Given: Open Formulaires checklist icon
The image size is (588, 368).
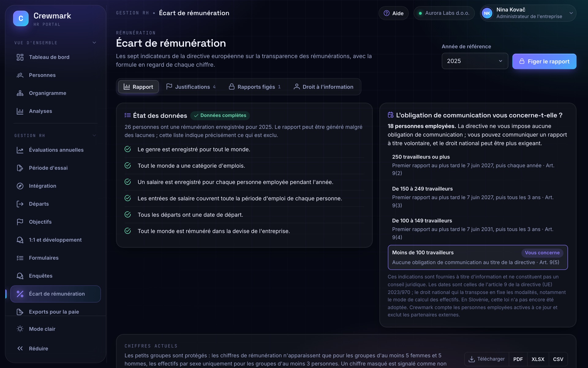Looking at the screenshot, I should (x=20, y=258).
